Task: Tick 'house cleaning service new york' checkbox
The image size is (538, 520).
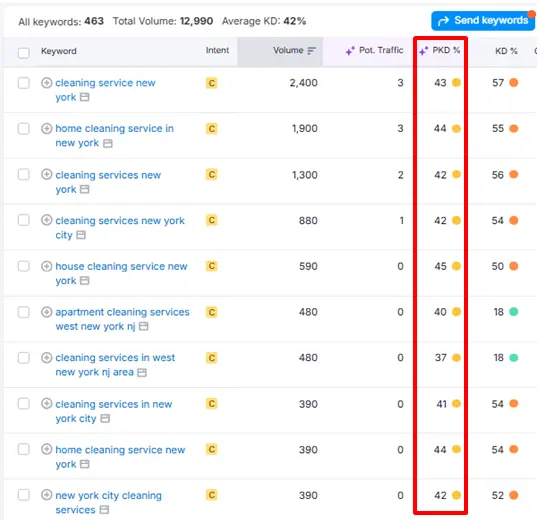Action: point(23,266)
